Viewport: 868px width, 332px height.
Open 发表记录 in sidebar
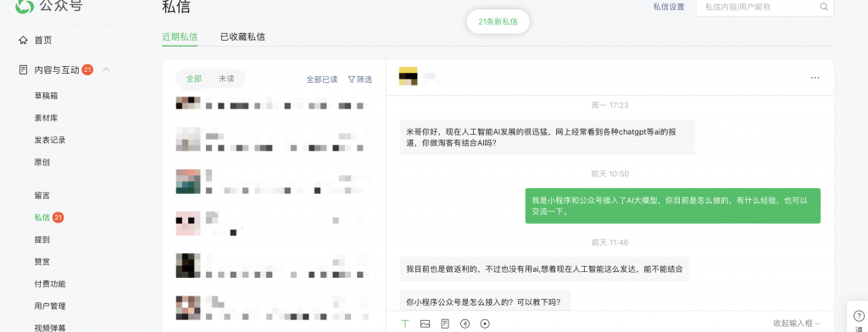[x=50, y=140]
